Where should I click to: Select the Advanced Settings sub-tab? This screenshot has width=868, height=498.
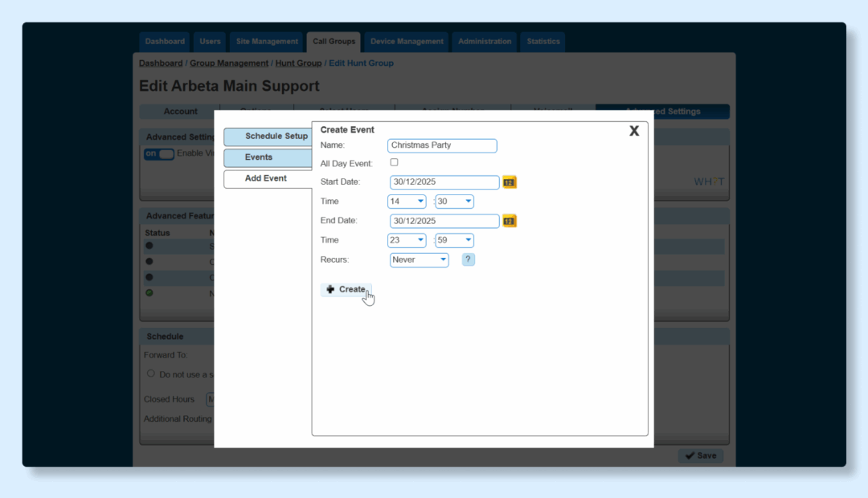(662, 111)
